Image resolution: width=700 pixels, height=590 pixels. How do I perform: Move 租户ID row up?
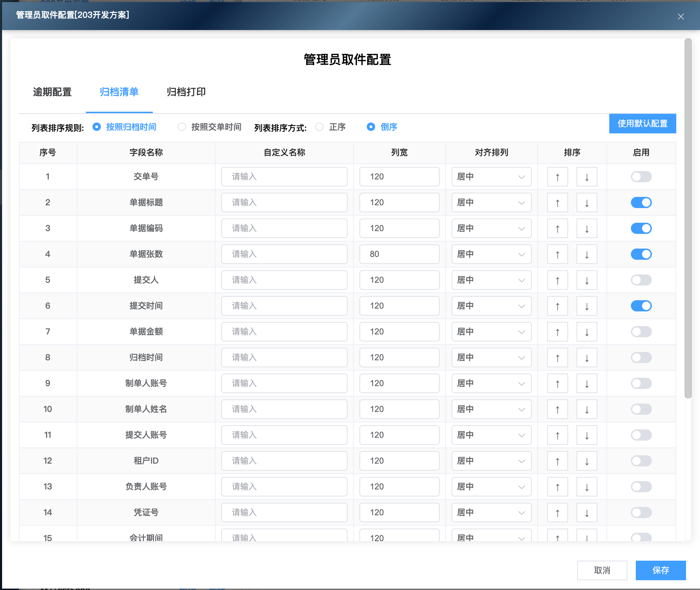[557, 461]
